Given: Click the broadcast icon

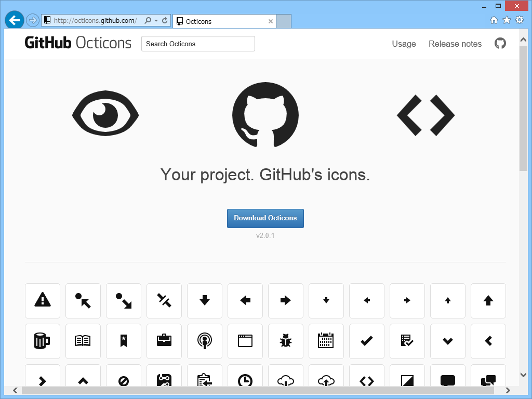Looking at the screenshot, I should click(205, 341).
